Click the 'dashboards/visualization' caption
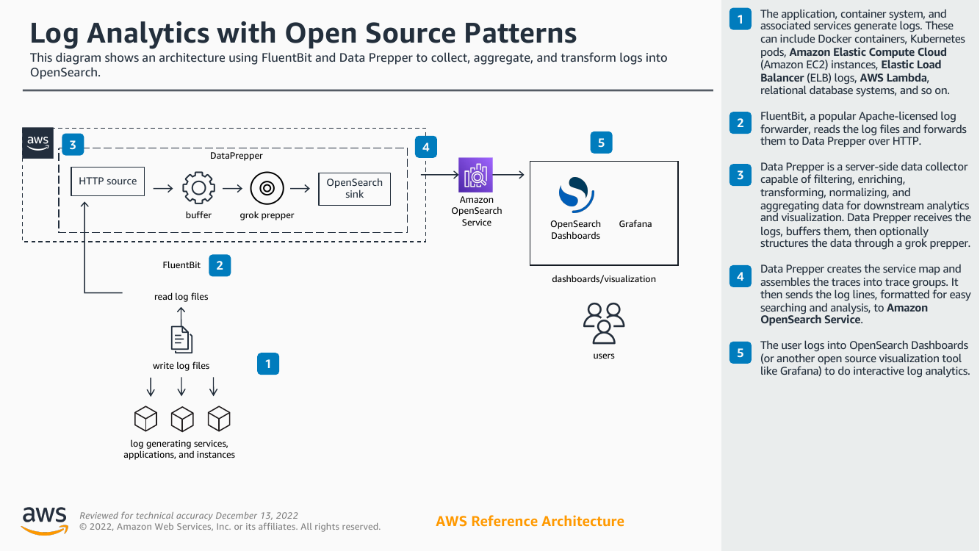 (604, 279)
